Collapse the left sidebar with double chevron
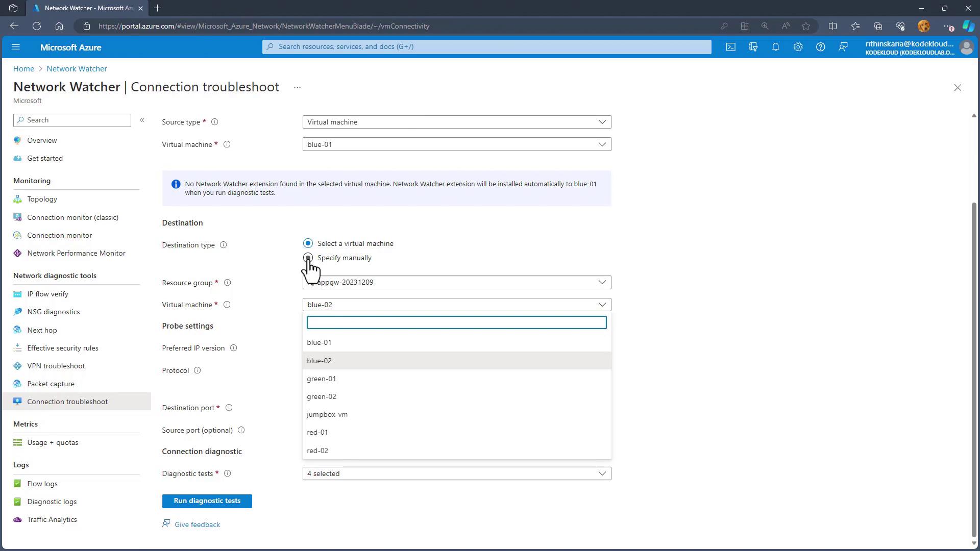 click(x=142, y=120)
